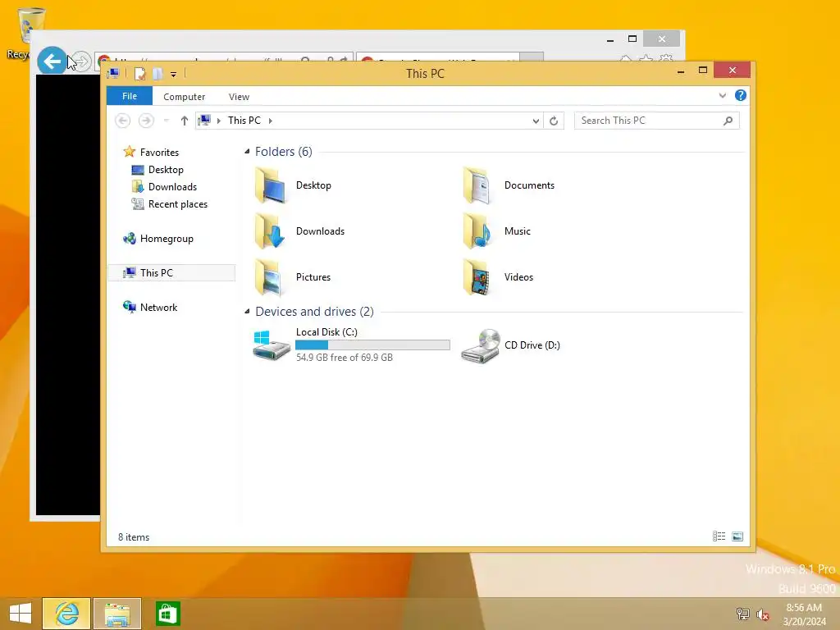840x630 pixels.
Task: Click the muted volume tray icon
Action: [763, 614]
